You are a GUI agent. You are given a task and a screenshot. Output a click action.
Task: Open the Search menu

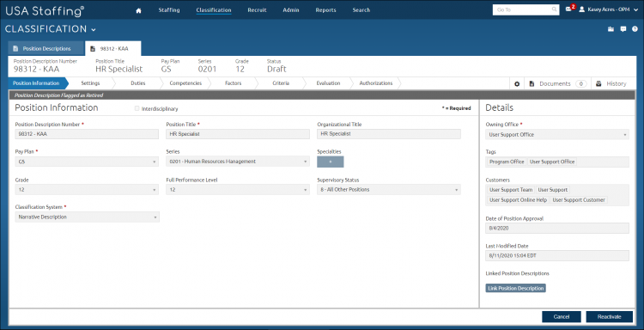(361, 10)
